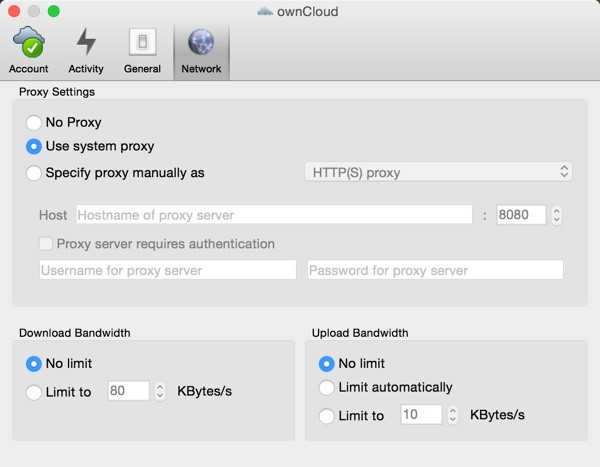Screen dimensions: 600x467
Task: Click the proxy port 8080 field
Action: 521,215
